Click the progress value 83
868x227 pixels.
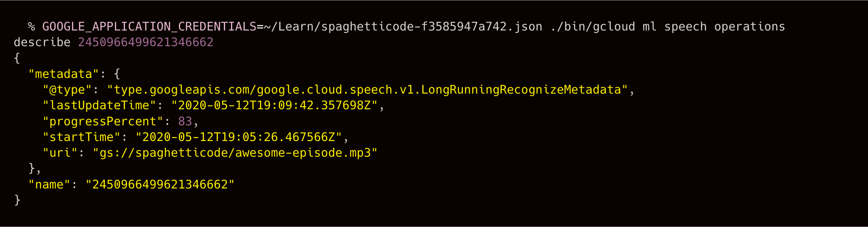pyautogui.click(x=185, y=122)
